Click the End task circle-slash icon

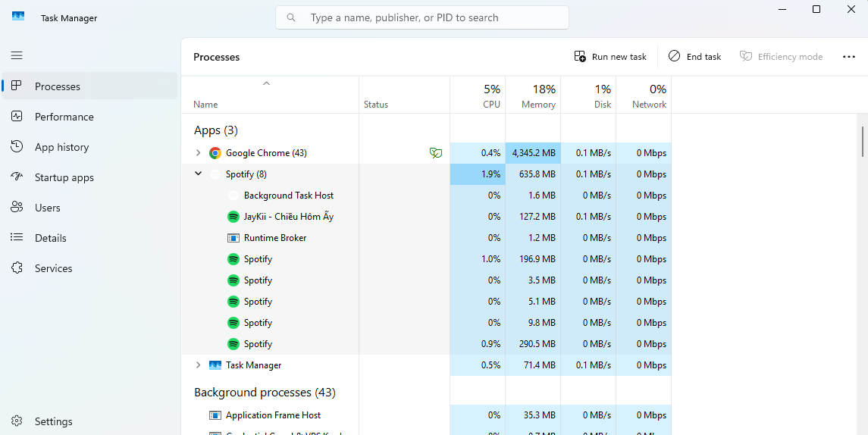click(674, 56)
